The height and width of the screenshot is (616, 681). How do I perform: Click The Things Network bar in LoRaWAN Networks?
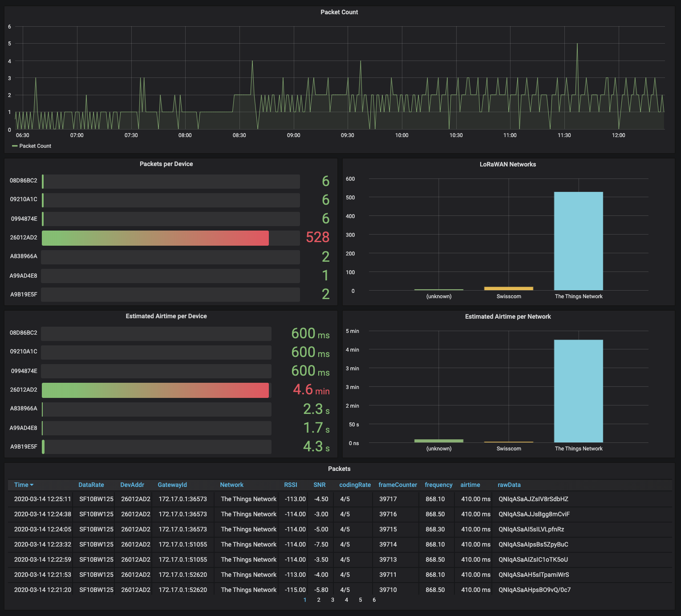579,241
